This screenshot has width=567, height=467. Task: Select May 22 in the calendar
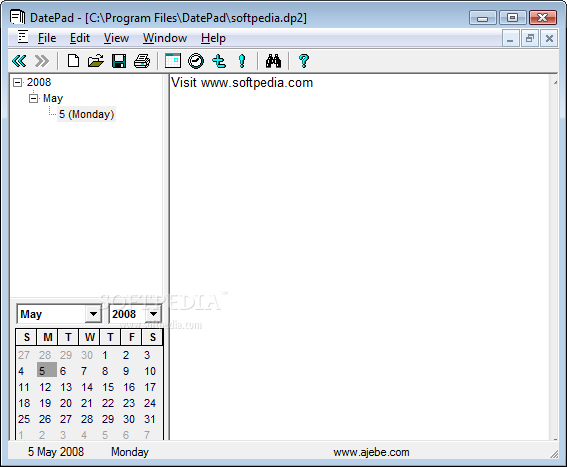pyautogui.click(x=108, y=403)
